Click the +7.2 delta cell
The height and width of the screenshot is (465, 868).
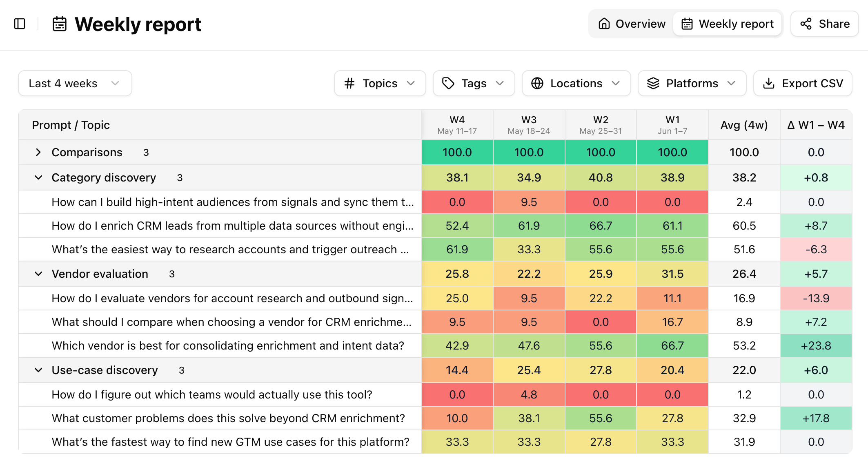[816, 322]
